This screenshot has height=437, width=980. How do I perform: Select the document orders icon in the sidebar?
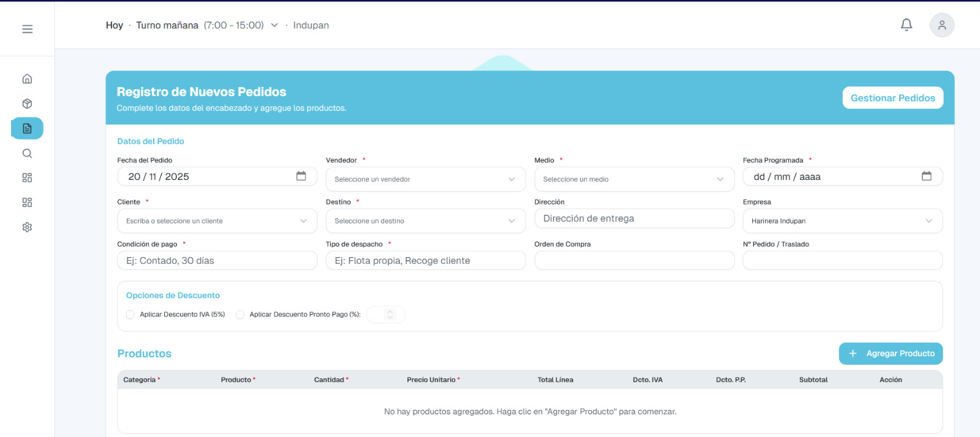27,129
